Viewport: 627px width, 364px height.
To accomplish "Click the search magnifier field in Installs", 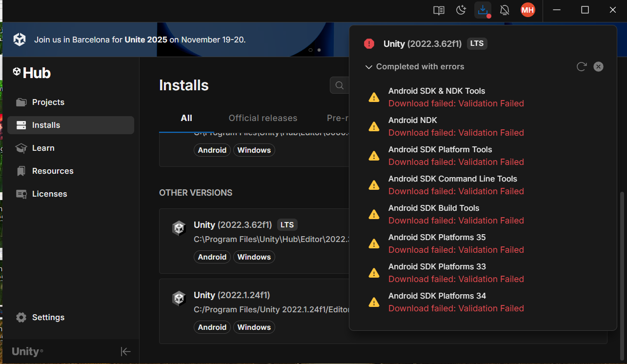I will pos(340,86).
